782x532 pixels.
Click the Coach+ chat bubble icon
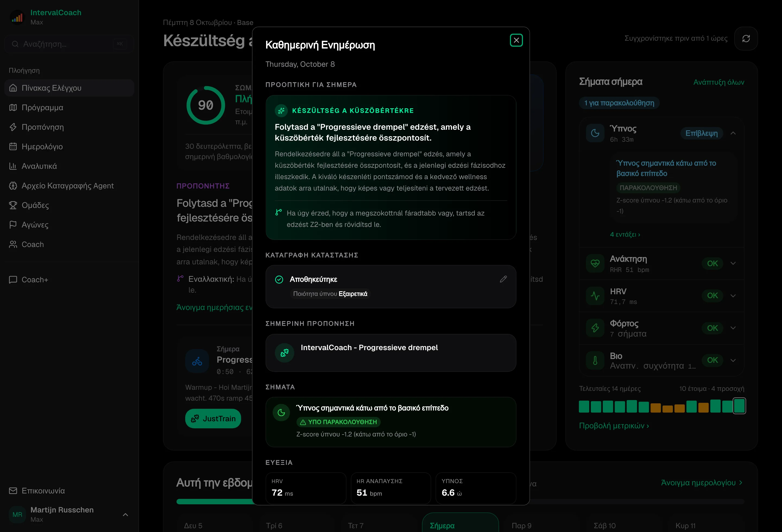click(x=13, y=280)
